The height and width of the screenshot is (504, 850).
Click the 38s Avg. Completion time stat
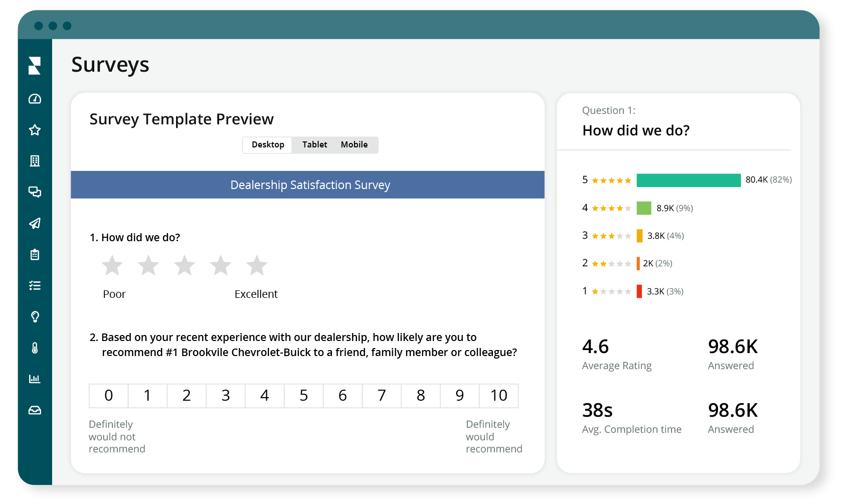(x=632, y=418)
